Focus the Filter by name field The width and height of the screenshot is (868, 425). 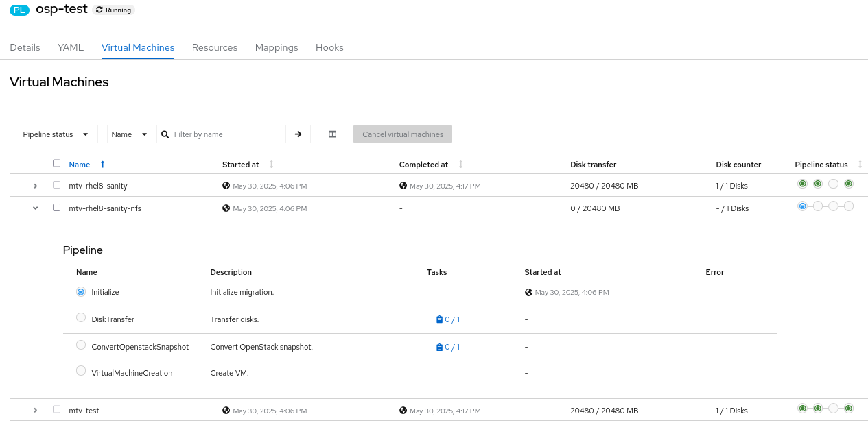(226, 134)
